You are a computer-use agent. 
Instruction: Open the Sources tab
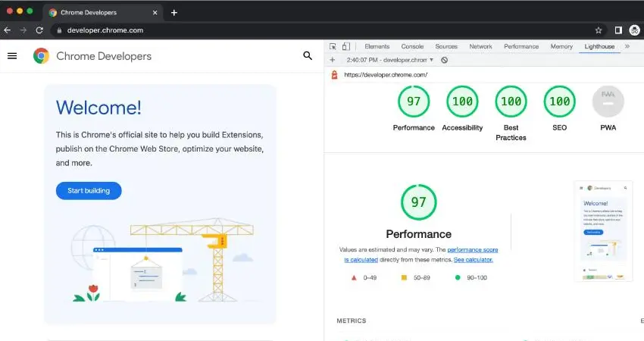click(x=446, y=46)
